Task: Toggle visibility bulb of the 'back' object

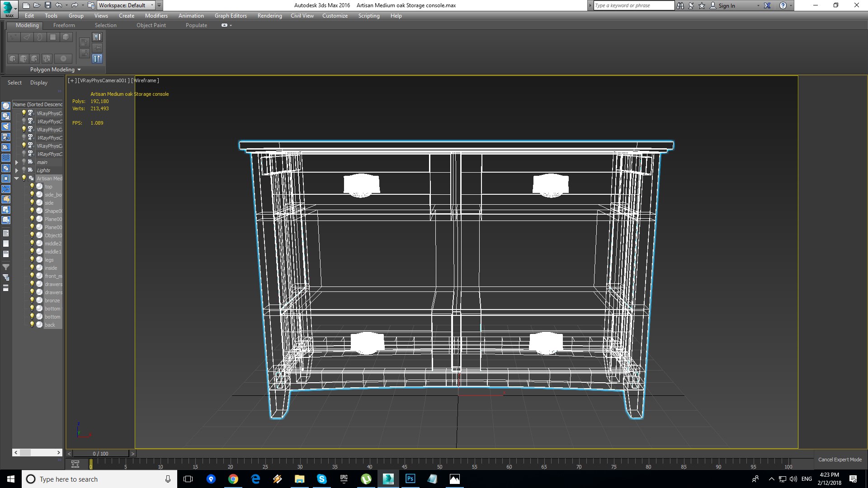Action: pos(32,324)
